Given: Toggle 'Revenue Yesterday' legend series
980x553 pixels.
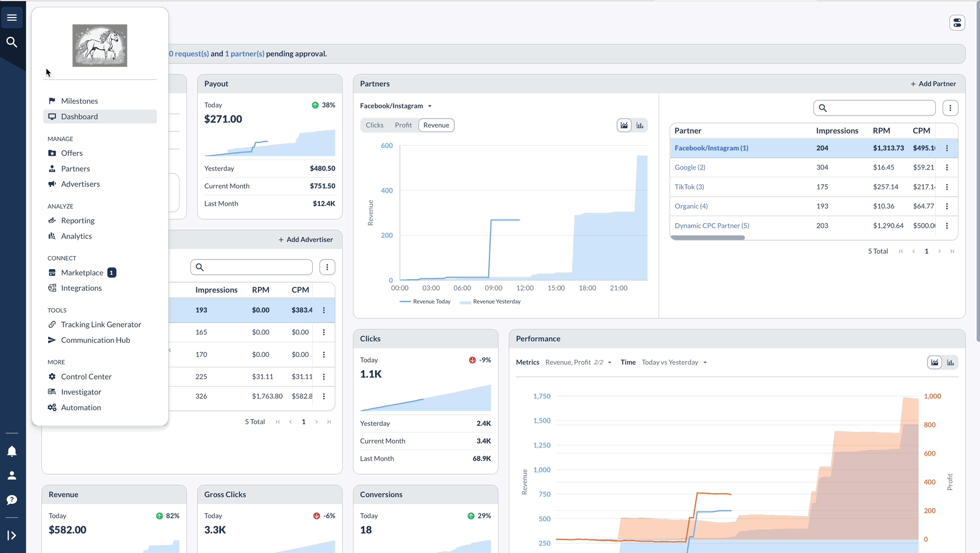Looking at the screenshot, I should tap(490, 301).
